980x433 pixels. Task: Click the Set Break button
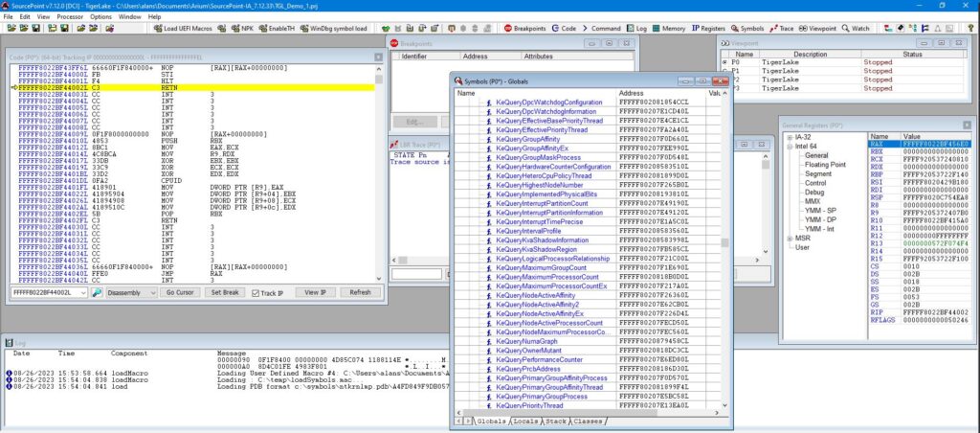[226, 292]
